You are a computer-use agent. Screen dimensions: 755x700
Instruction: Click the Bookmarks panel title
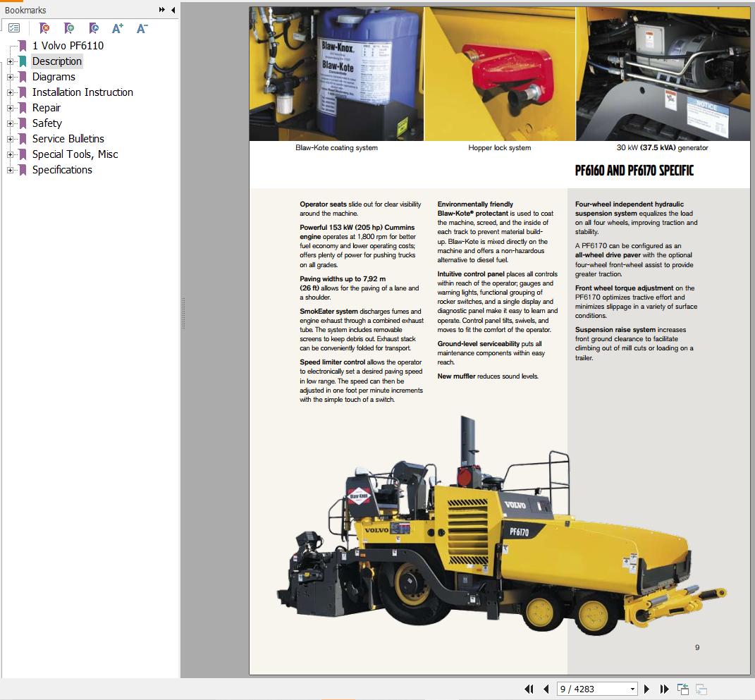(25, 10)
